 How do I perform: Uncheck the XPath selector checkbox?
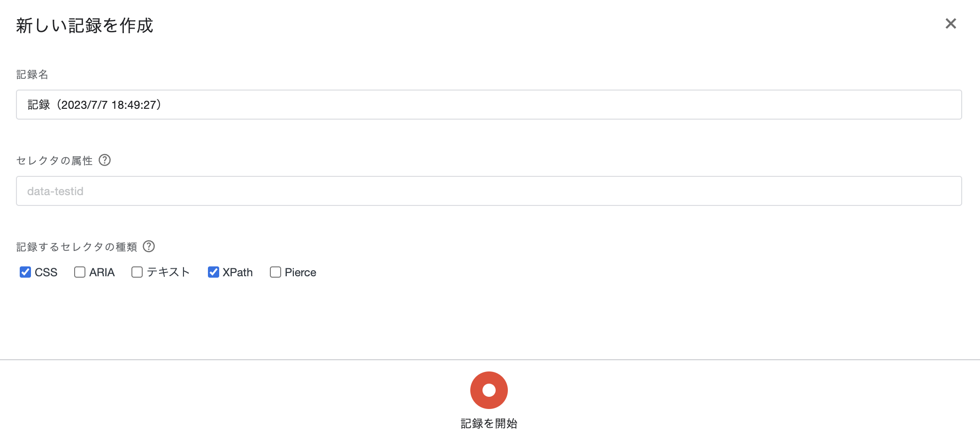tap(214, 272)
